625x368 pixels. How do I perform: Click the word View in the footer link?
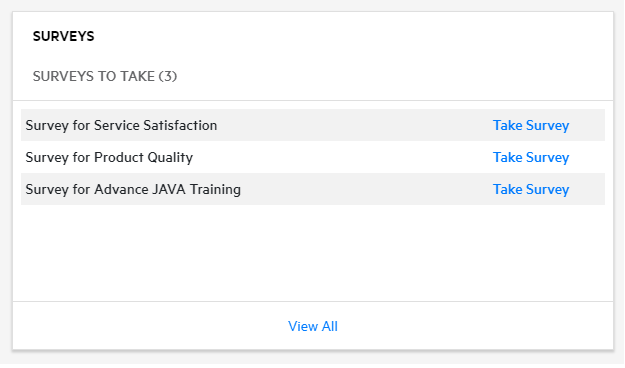[x=303, y=327]
